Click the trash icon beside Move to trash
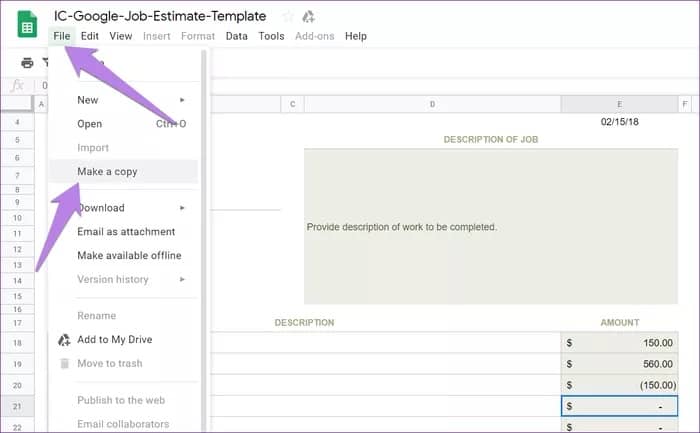This screenshot has width=700, height=433. click(x=64, y=363)
